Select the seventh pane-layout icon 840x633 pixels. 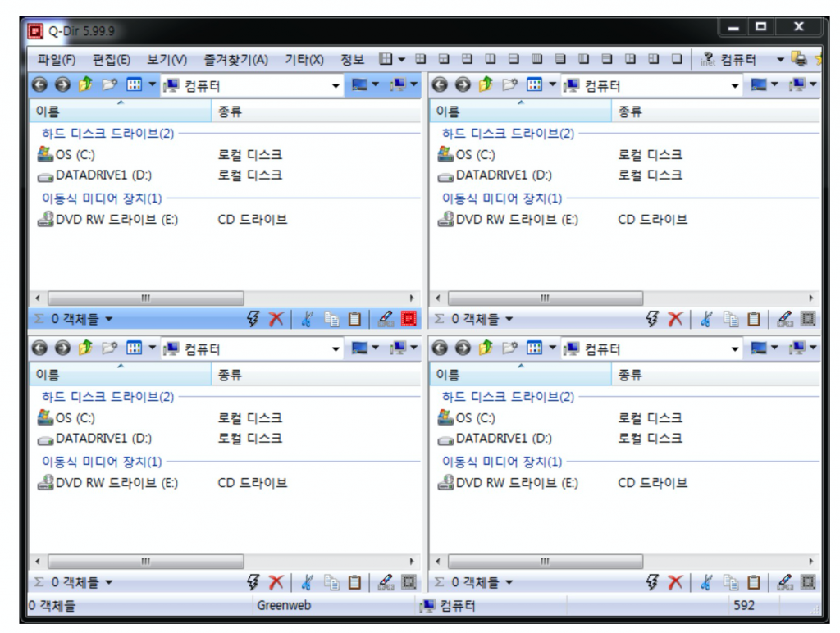[560, 59]
